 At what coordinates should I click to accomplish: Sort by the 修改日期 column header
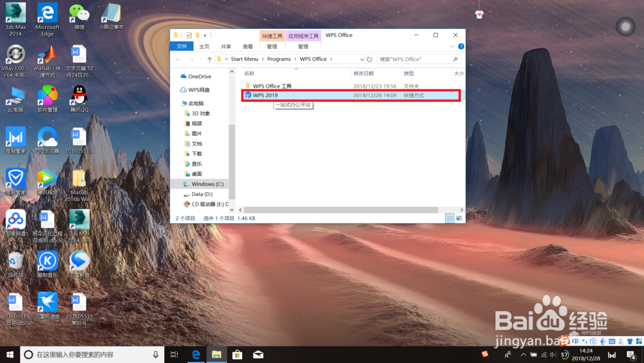[363, 74]
